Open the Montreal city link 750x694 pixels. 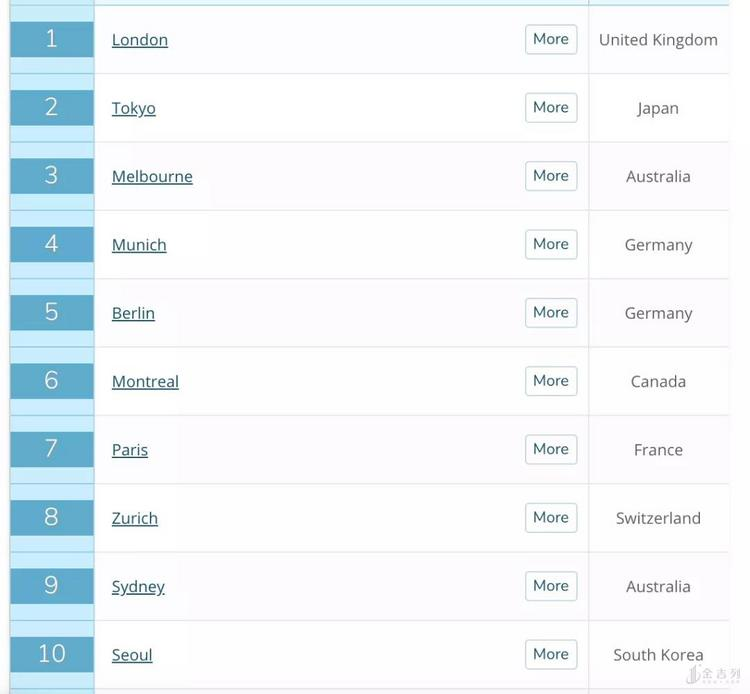pos(145,381)
